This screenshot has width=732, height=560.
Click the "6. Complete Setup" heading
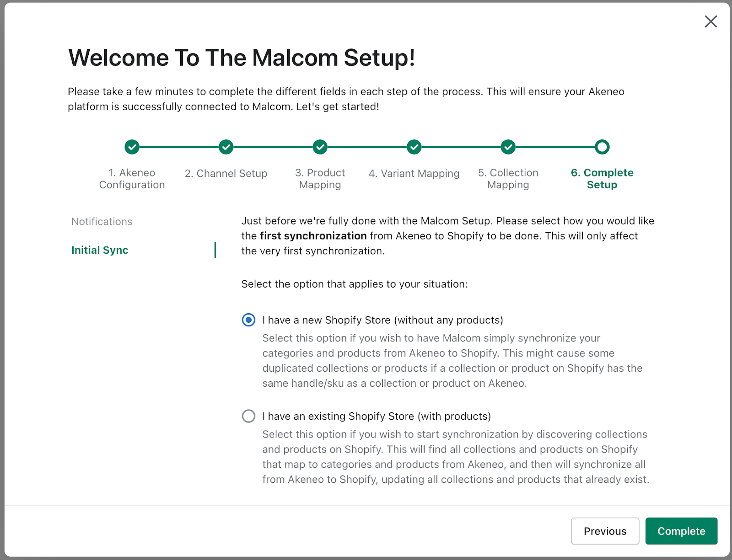tap(602, 179)
